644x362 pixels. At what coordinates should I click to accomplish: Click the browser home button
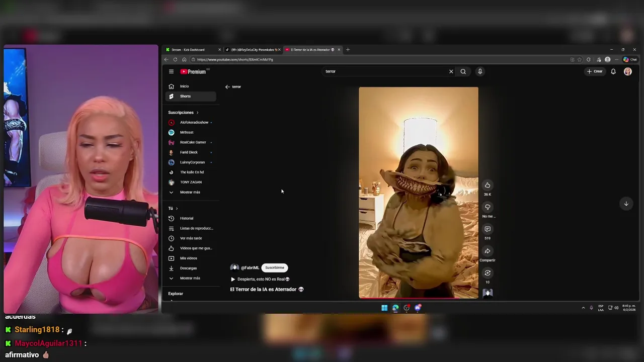tap(184, 59)
